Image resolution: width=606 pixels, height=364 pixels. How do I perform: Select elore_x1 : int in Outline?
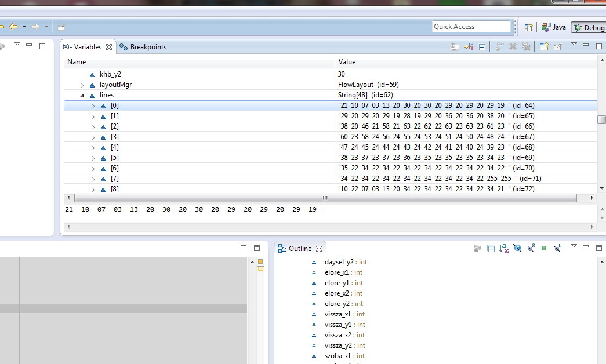click(x=343, y=272)
